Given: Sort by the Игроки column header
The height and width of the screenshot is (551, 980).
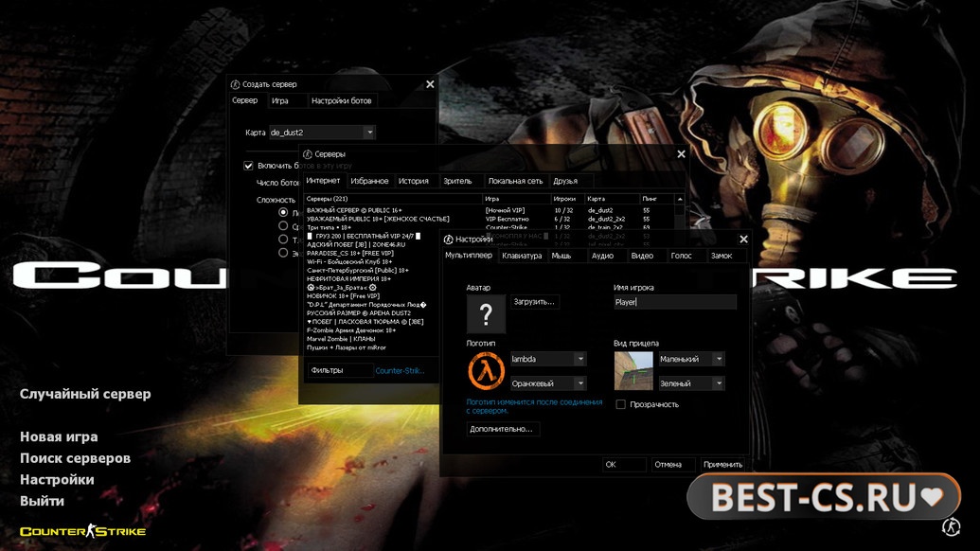Looking at the screenshot, I should point(567,199).
